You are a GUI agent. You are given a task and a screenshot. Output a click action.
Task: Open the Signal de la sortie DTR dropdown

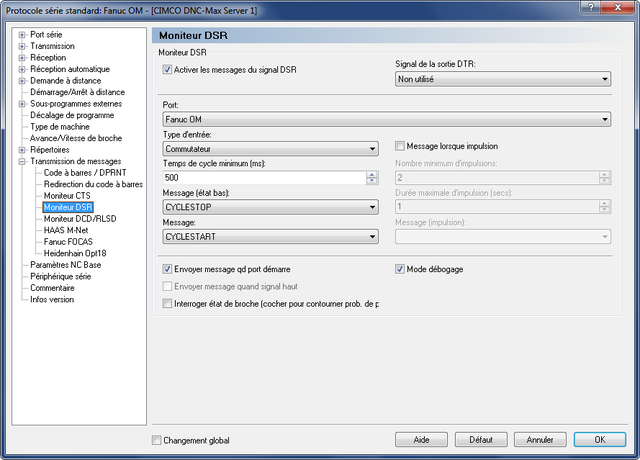[x=503, y=79]
